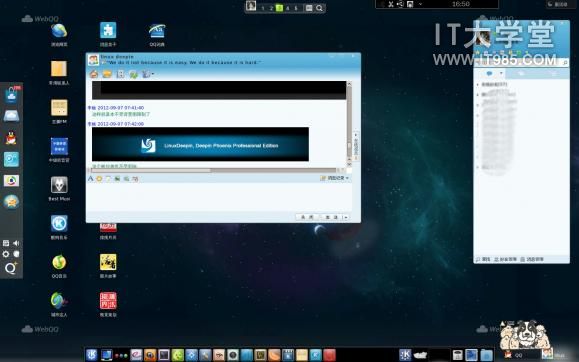Click the notepad icon in chat input toolbar

(x=108, y=179)
